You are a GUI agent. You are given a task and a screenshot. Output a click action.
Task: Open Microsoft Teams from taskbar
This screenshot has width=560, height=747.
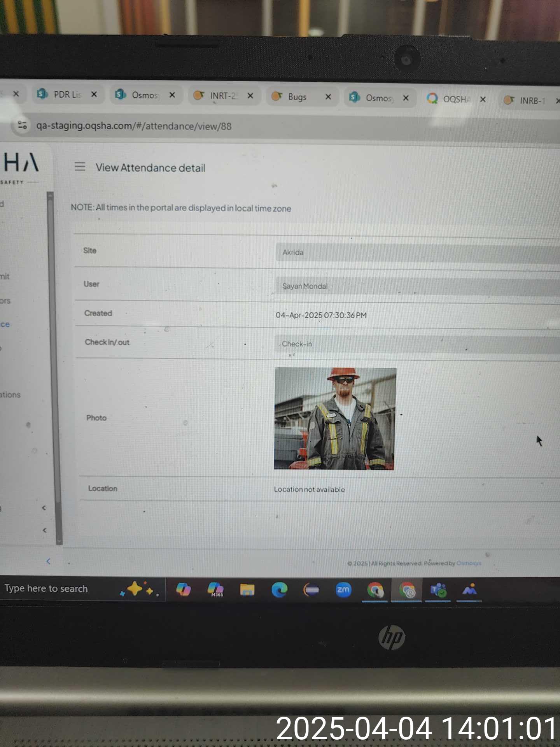coord(438,590)
